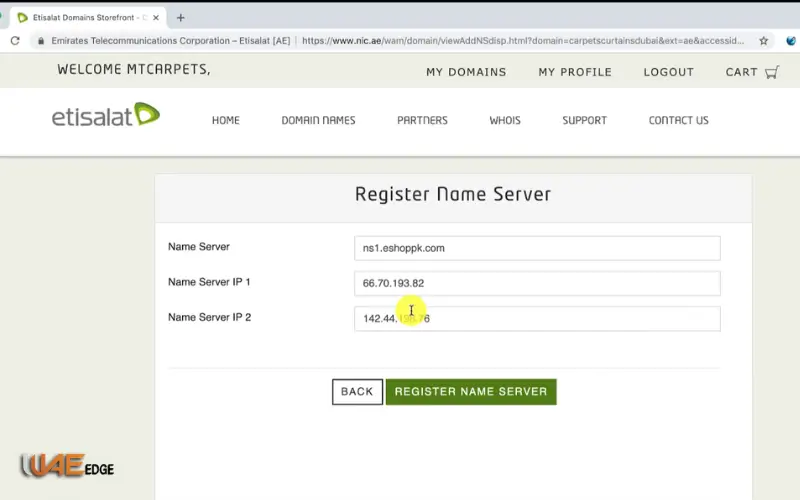Click the Name Server IP 2 field
This screenshot has width=800, height=500.
[537, 318]
